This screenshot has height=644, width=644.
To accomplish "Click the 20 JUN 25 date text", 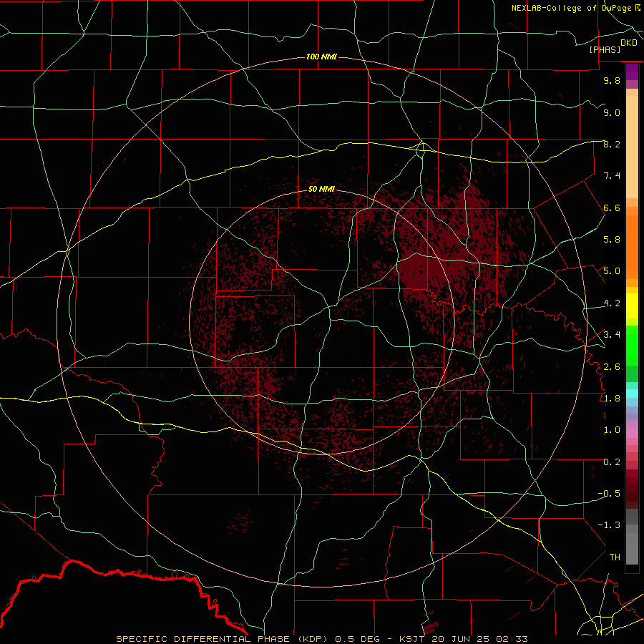I will (x=460, y=639).
